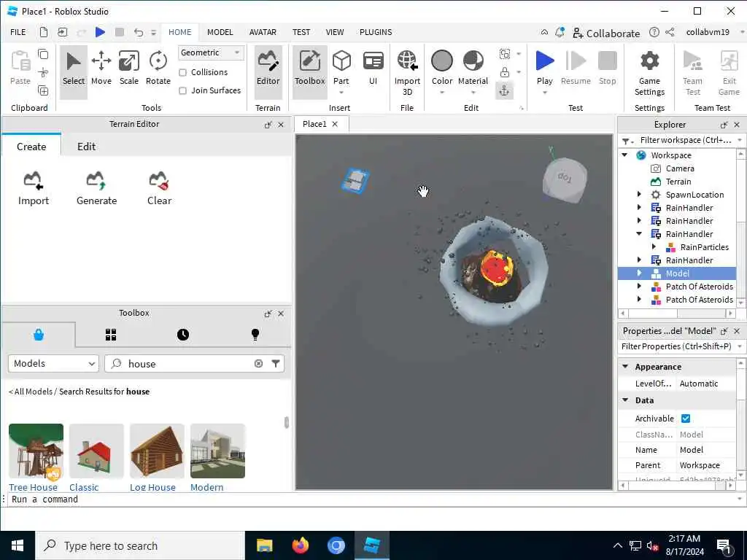The height and width of the screenshot is (560, 747).
Task: Open the Material picker
Action: 473,69
